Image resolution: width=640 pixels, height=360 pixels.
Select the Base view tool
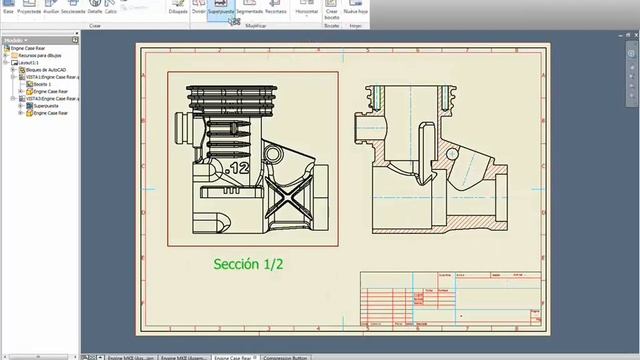[9, 7]
